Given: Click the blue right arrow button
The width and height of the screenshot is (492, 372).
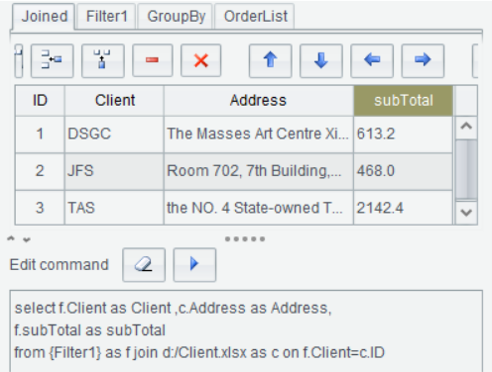Looking at the screenshot, I should [x=423, y=61].
